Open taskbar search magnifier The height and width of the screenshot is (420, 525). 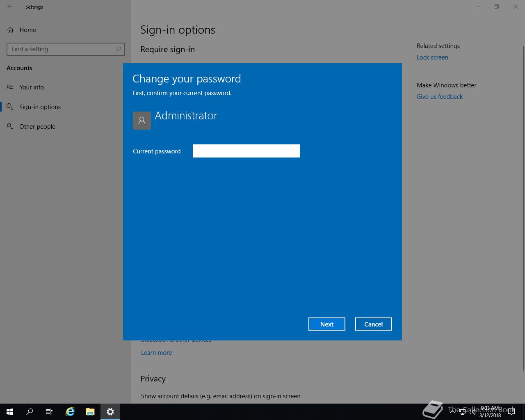pos(30,412)
